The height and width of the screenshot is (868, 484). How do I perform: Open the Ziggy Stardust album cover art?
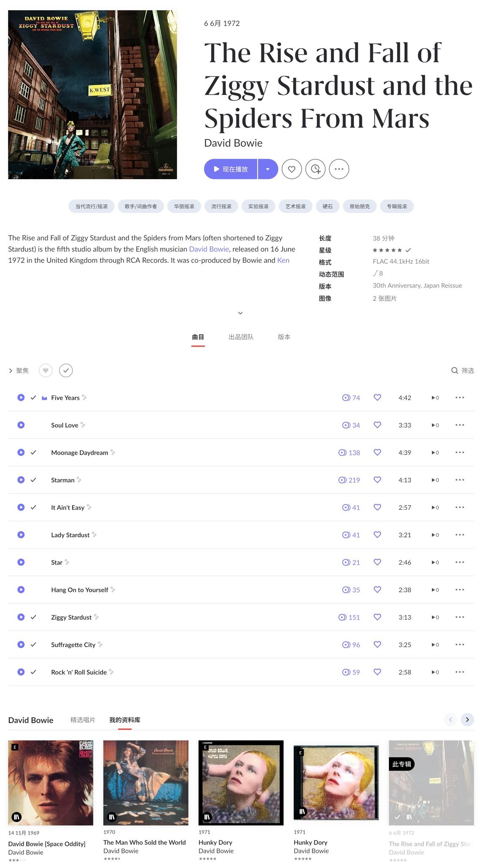coord(92,95)
